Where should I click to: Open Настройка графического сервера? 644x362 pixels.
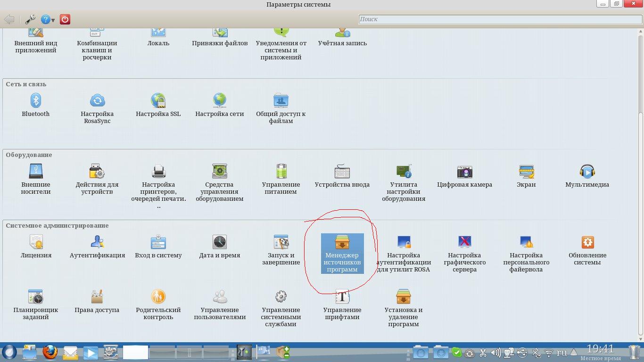(x=465, y=253)
